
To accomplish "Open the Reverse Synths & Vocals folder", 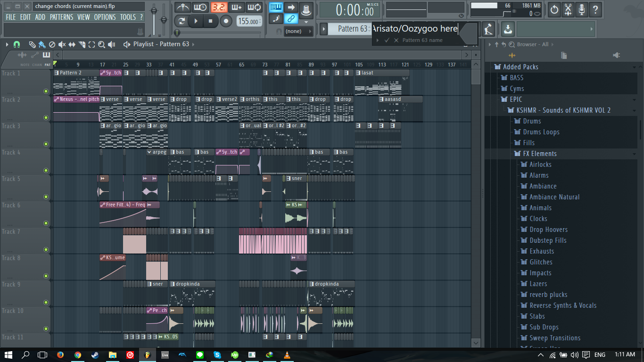I will point(563,305).
